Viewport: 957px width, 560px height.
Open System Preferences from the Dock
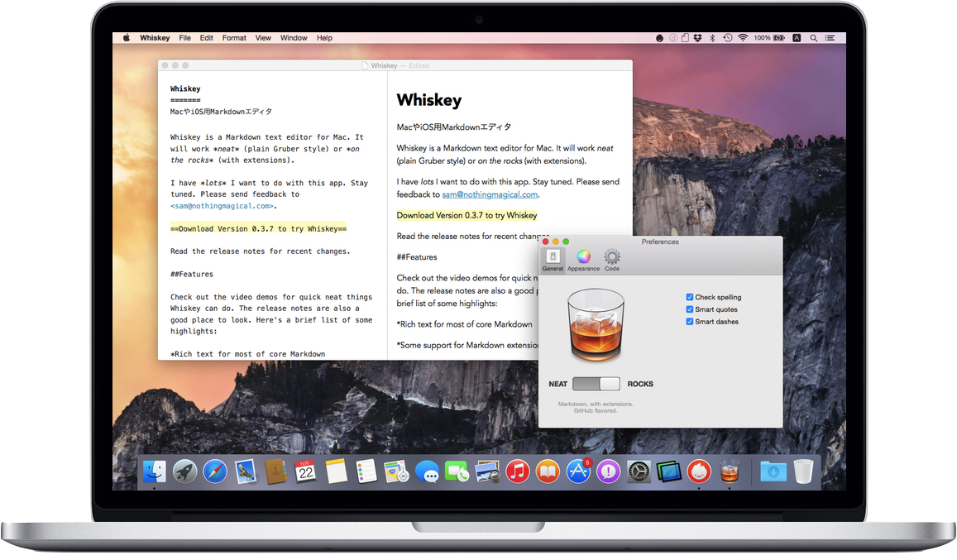point(639,471)
